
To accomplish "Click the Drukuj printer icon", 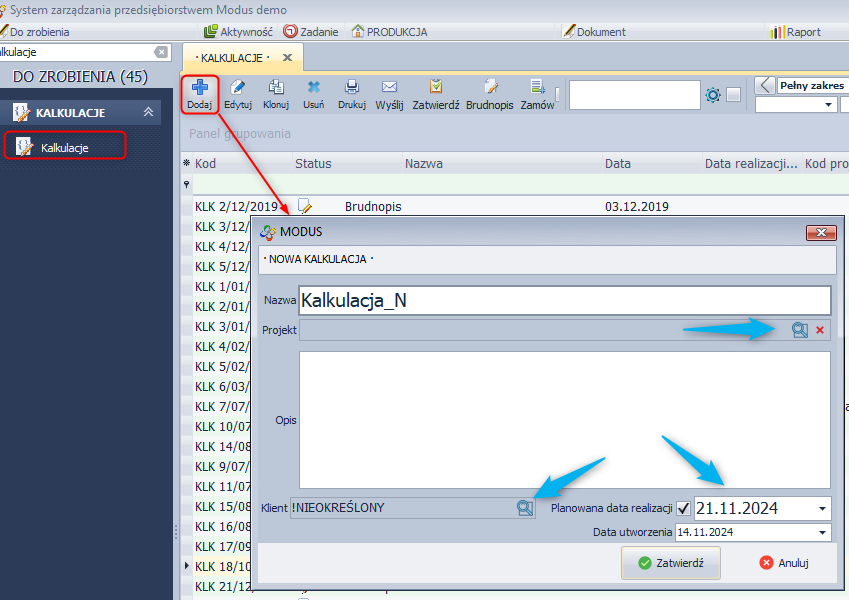I will tap(352, 88).
